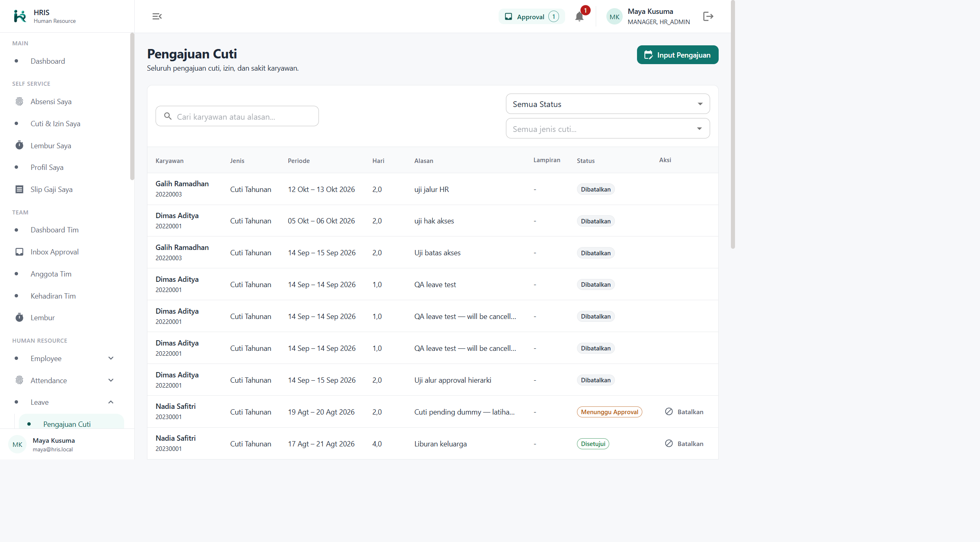Click Maya Kusuma name in header
The height and width of the screenshot is (542, 980).
coord(650,11)
